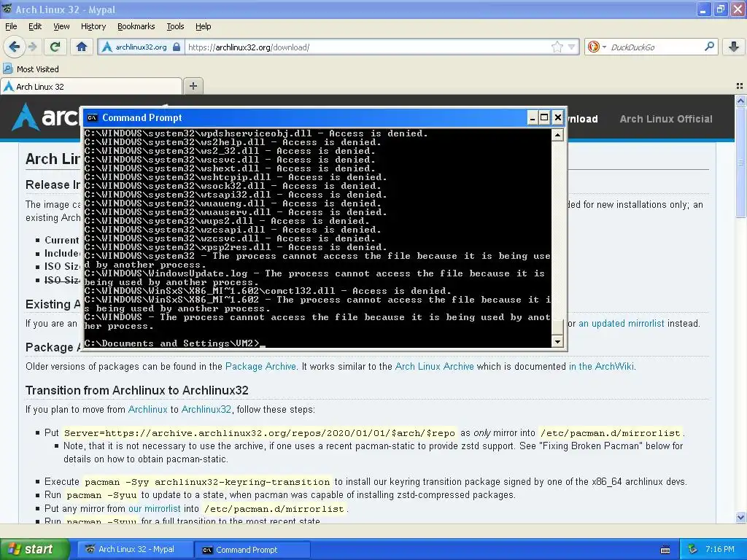Image resolution: width=747 pixels, height=560 pixels.
Task: Click the DuckDuckGo search input field
Action: click(655, 47)
